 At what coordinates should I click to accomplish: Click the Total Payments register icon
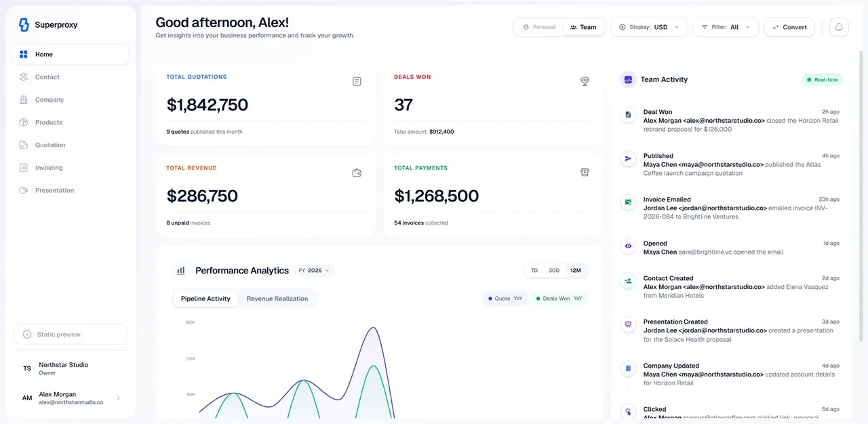pyautogui.click(x=585, y=173)
